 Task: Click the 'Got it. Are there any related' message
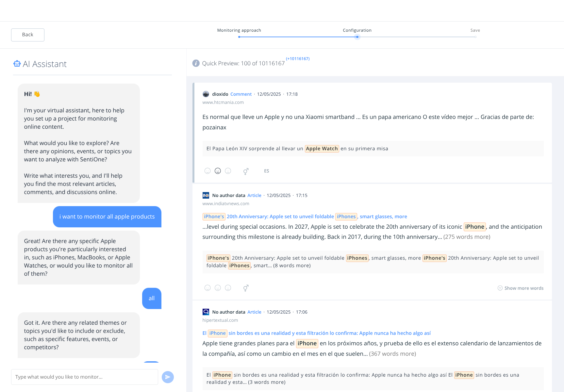[79, 335]
